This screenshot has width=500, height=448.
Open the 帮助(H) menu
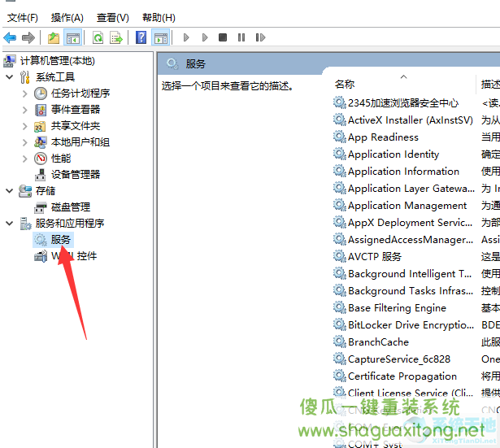coord(159,18)
